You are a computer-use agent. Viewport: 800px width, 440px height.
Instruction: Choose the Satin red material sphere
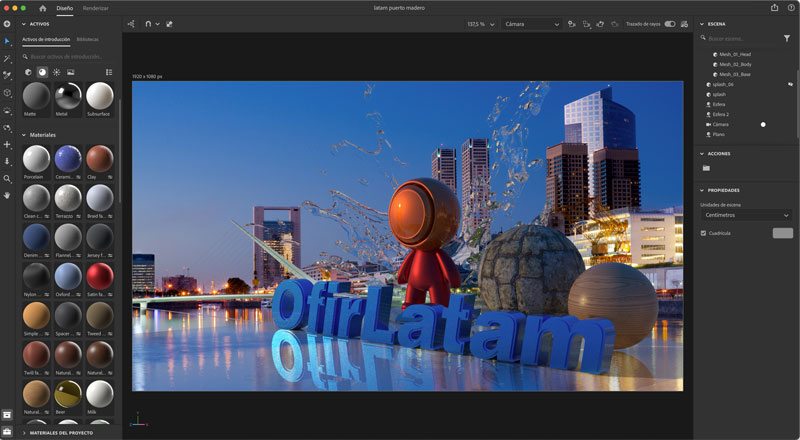[x=99, y=276]
